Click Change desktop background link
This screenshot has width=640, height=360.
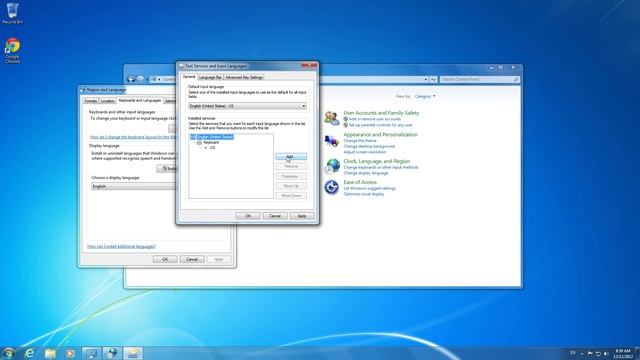(369, 146)
